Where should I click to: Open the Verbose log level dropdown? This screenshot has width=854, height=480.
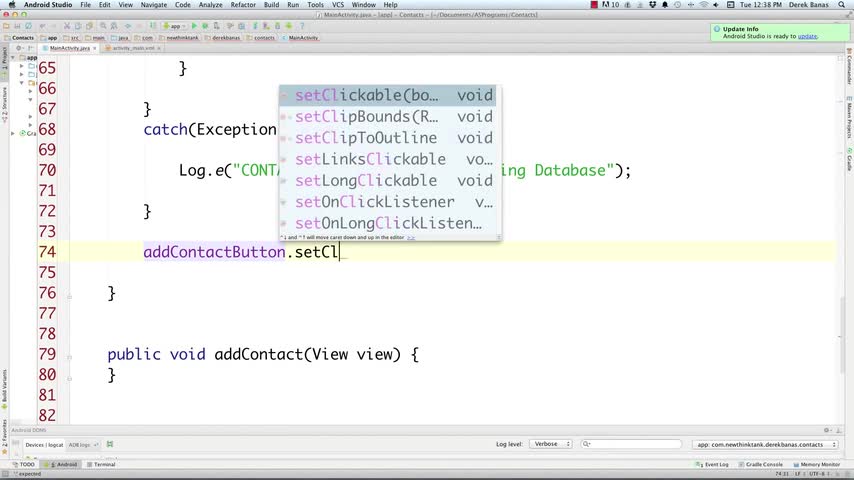[x=551, y=444]
